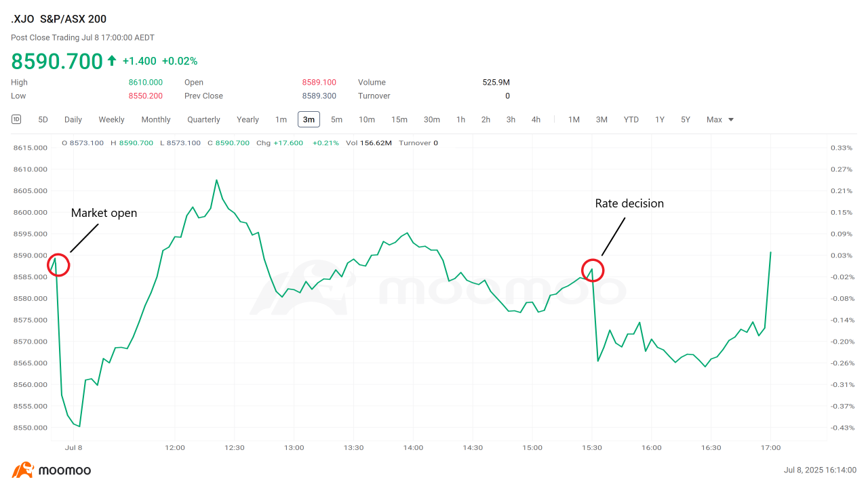Screen dimensions: 868x488
Task: Choose the 1h interval
Action: click(x=460, y=119)
